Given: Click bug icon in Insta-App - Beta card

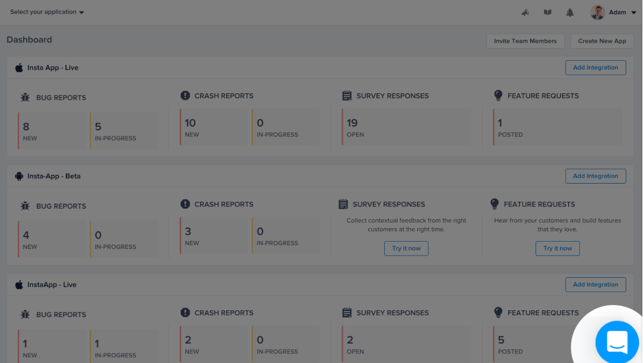Looking at the screenshot, I should tap(25, 206).
